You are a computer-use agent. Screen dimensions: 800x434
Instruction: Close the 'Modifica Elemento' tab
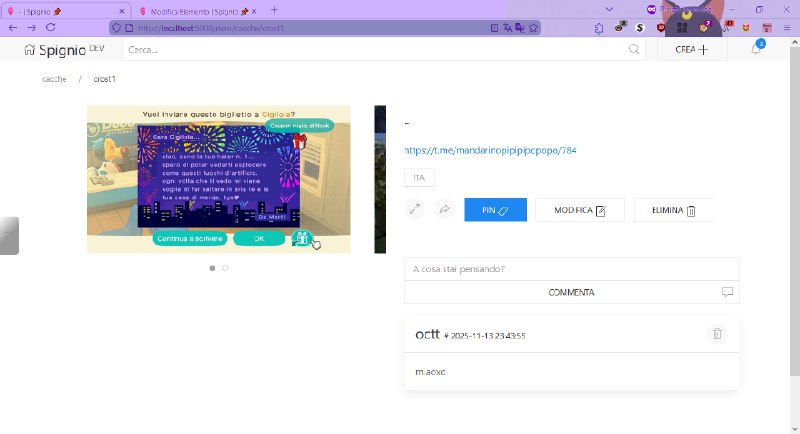254,11
